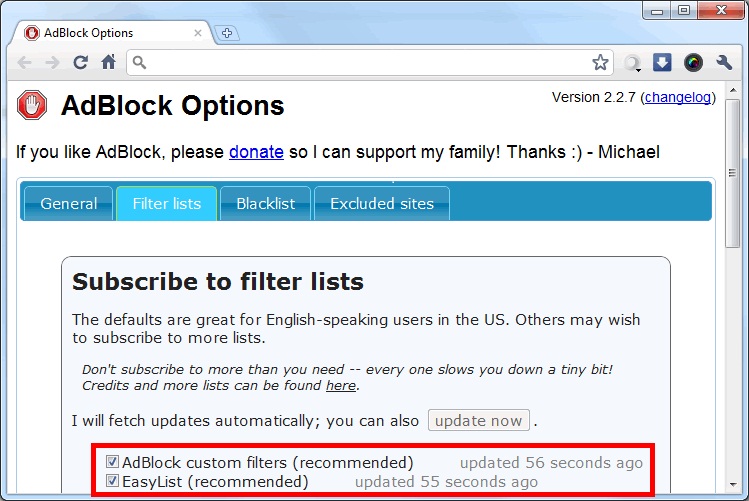Go to the home page icon

click(x=108, y=62)
